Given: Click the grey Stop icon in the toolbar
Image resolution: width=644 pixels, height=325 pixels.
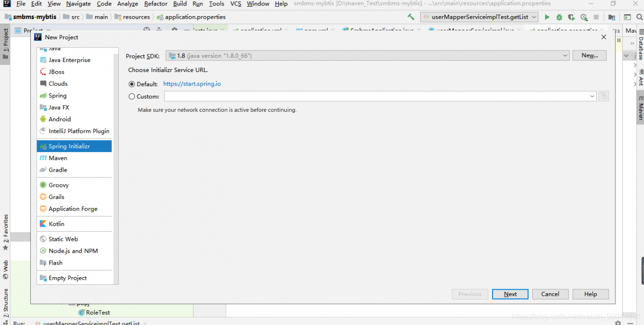Looking at the screenshot, I should [596, 17].
